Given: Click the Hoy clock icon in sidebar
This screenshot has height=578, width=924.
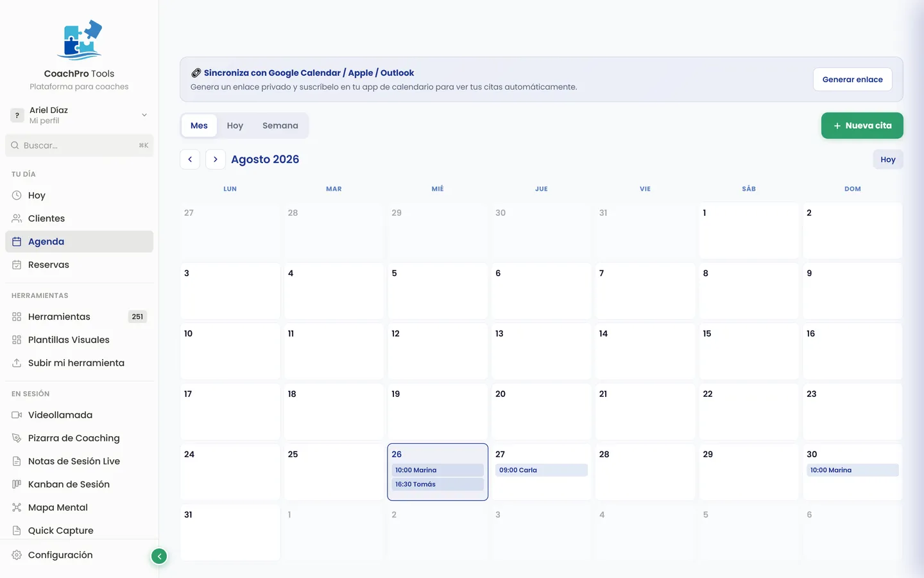Looking at the screenshot, I should [17, 195].
